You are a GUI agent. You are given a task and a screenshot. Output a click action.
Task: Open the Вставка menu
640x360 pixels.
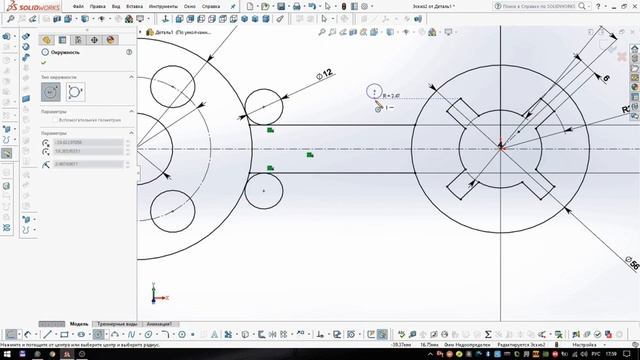134,7
